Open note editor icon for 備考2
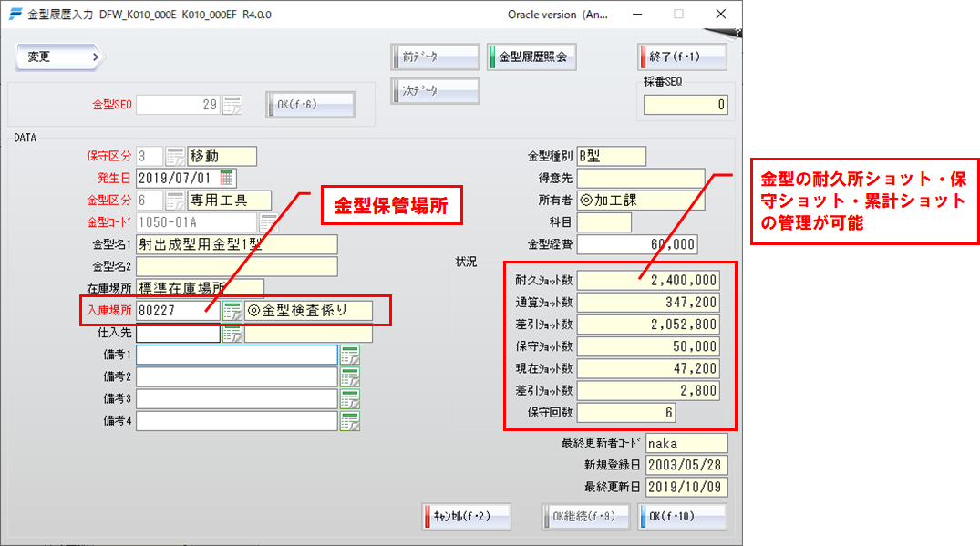The image size is (980, 546). tap(350, 376)
